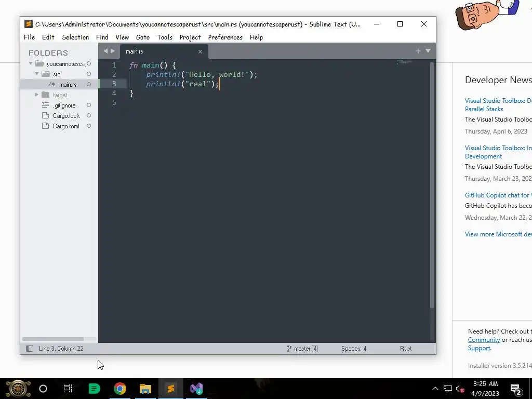532x399 pixels.
Task: Switch to Sublime Text on taskbar
Action: [x=170, y=389]
